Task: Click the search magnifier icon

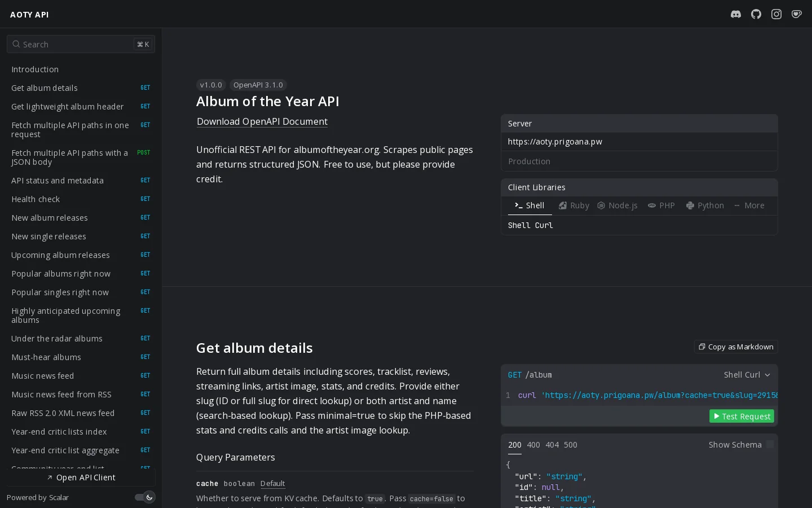Action: click(x=16, y=44)
